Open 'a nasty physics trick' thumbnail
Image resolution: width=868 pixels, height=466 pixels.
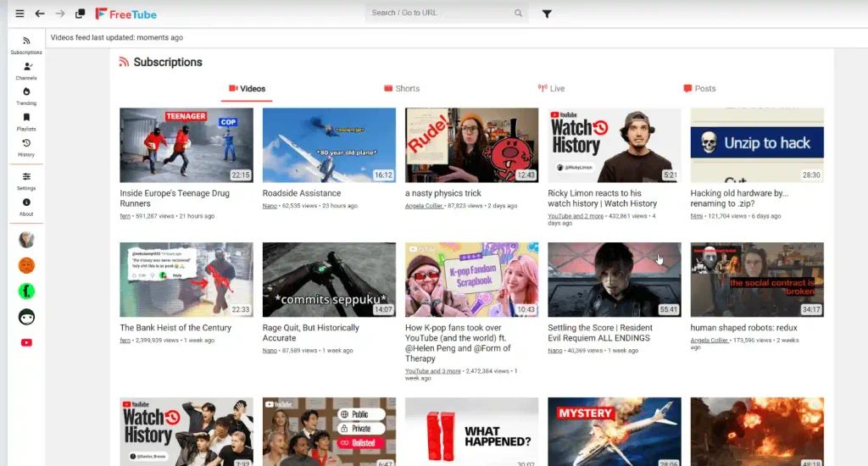point(471,145)
